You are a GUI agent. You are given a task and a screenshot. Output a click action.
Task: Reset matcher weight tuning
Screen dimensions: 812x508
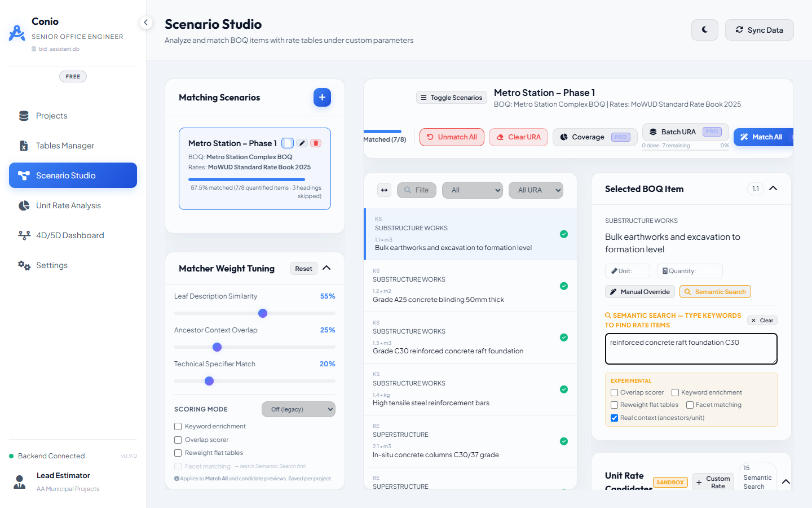point(303,269)
